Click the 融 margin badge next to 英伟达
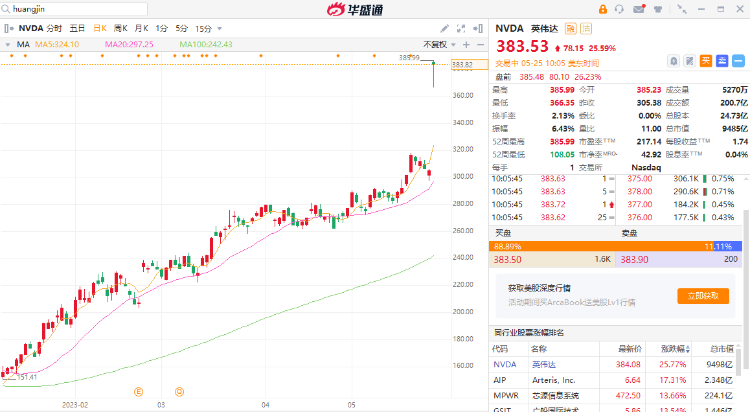The height and width of the screenshot is (412, 750). click(571, 29)
